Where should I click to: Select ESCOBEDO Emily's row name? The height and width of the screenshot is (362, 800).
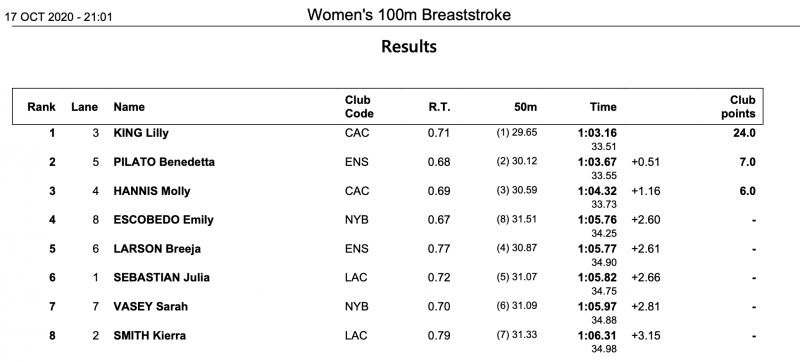click(163, 220)
